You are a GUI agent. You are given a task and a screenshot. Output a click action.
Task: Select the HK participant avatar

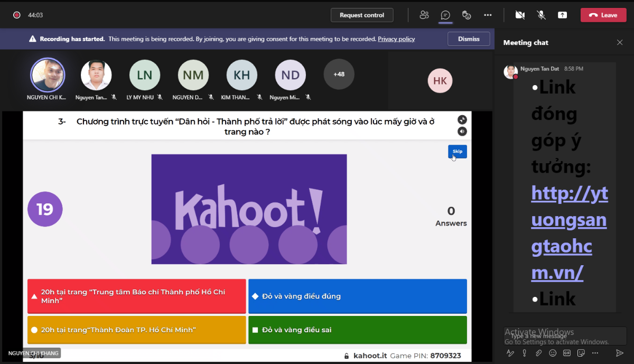pyautogui.click(x=440, y=81)
